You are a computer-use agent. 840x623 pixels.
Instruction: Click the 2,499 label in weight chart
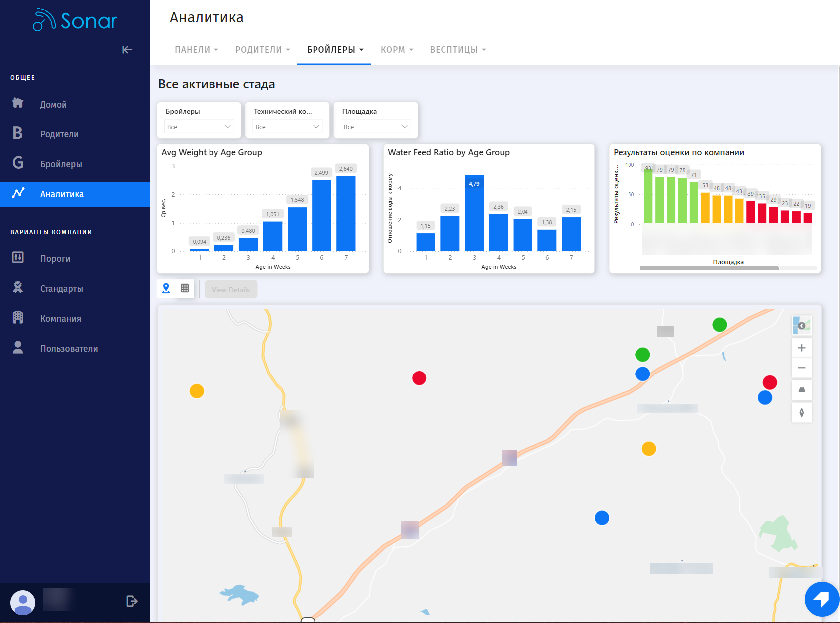pyautogui.click(x=321, y=173)
